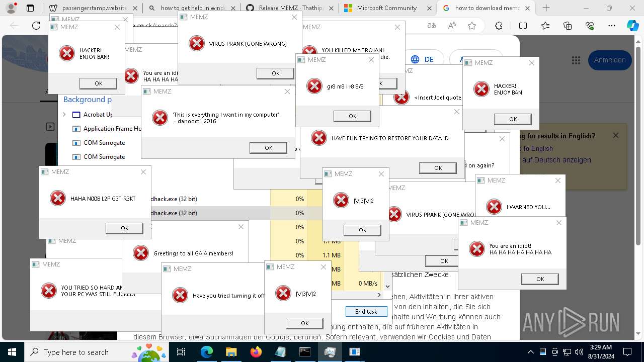Open the Favorites list icon
Viewport: 644px width, 362px height.
click(545, 26)
